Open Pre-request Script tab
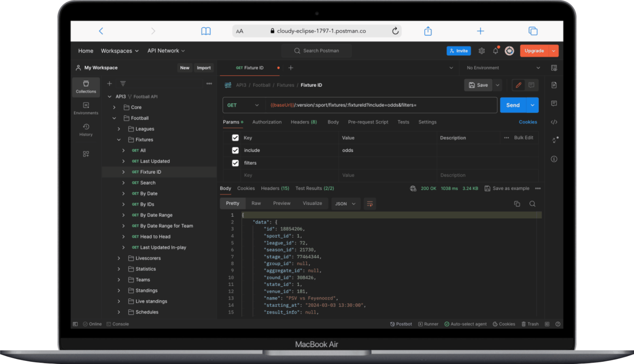This screenshot has height=364, width=634. click(368, 122)
